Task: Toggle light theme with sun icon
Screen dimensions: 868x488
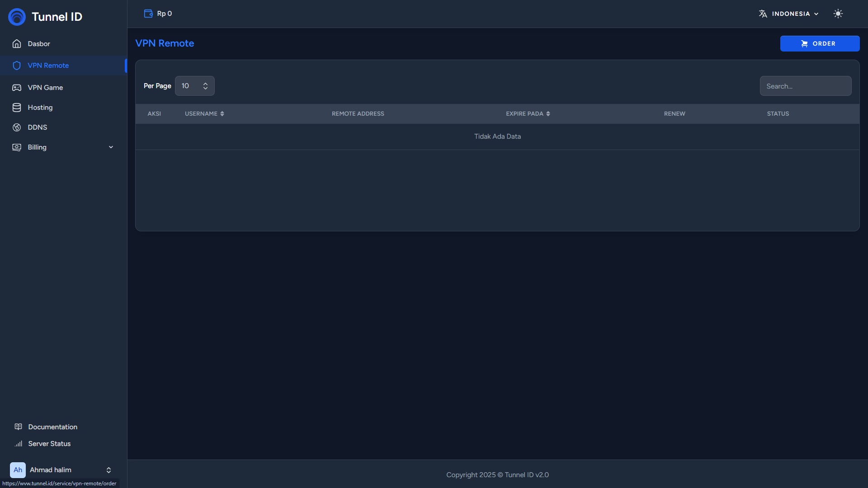Action: click(x=838, y=14)
